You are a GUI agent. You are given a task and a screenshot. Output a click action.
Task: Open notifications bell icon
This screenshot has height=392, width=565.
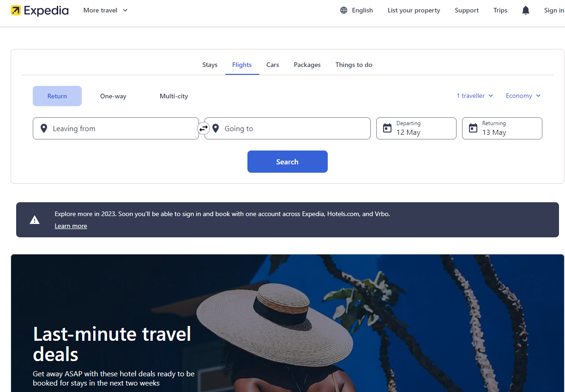(x=526, y=10)
